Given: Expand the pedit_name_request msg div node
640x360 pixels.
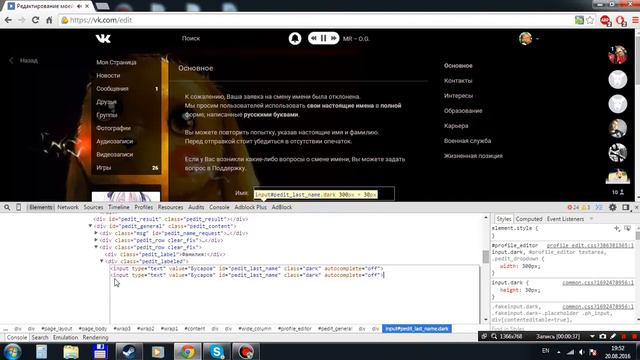Looking at the screenshot, I should [96, 233].
